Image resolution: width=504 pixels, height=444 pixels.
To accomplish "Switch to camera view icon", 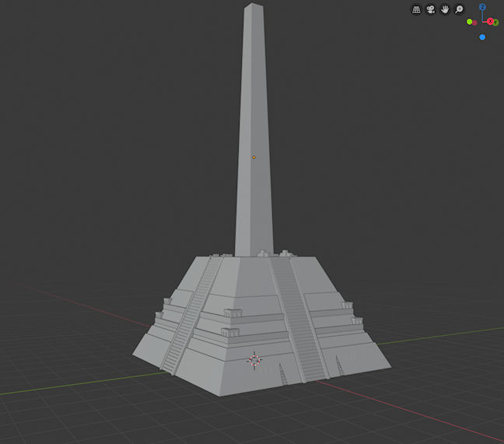I will pos(431,9).
